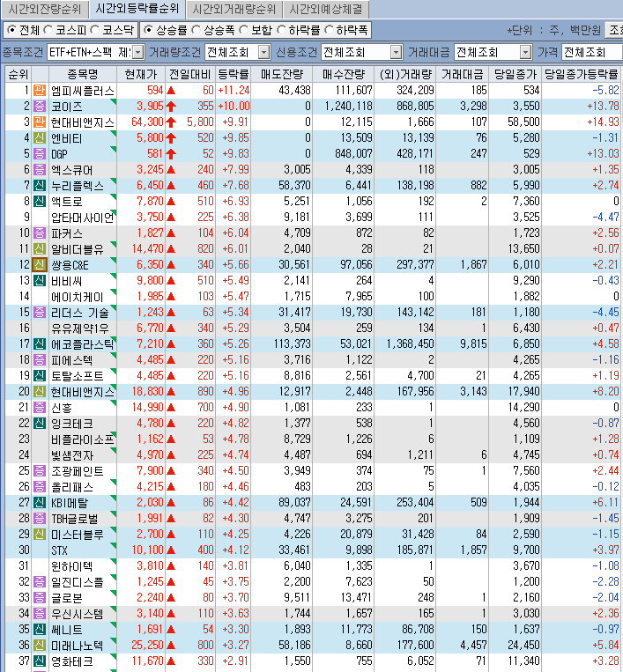623x672 pixels.
Task: Select the 상승률 radio button
Action: (148, 30)
